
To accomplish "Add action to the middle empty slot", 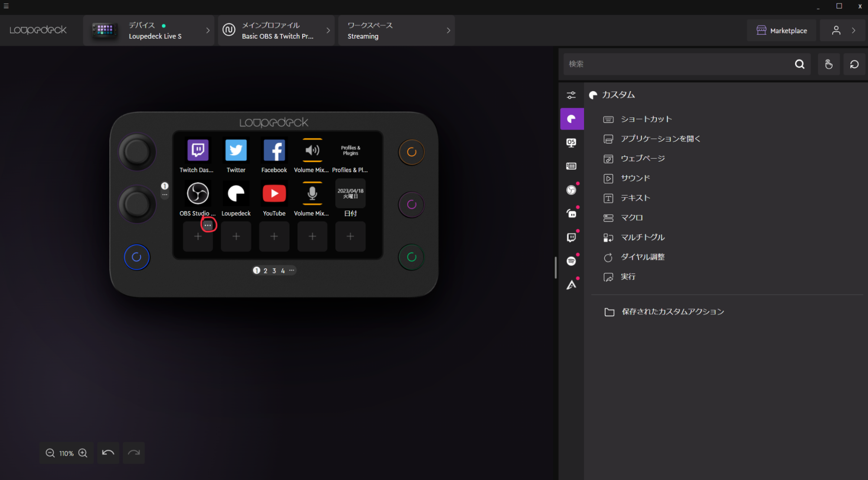I will 274,236.
